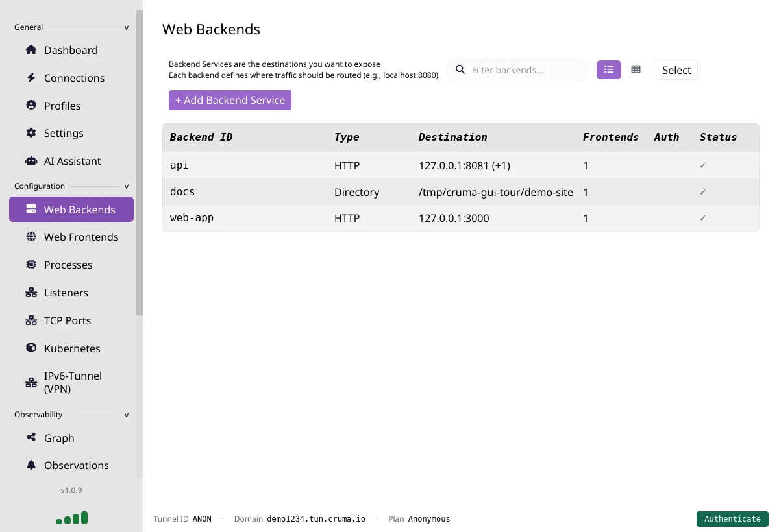
Task: Open the Processes section
Action: 71,265
